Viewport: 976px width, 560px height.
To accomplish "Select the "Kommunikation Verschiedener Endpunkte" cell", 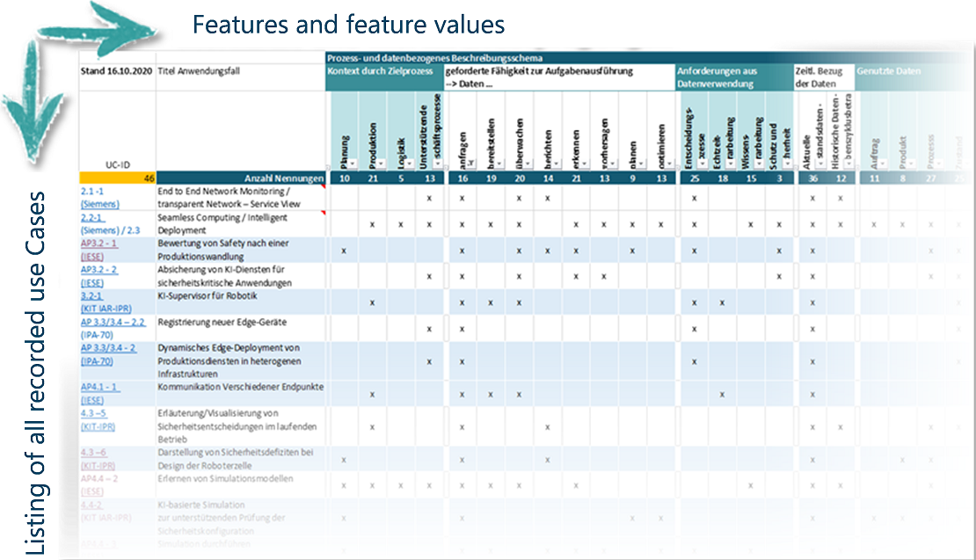I will point(240,394).
